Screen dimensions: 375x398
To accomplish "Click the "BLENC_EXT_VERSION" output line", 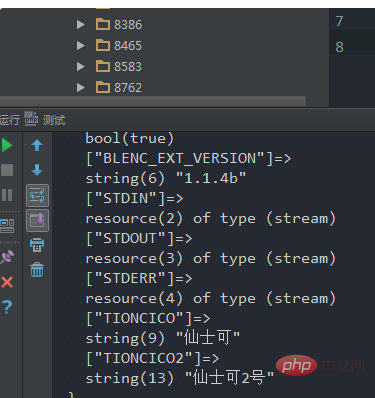I will pyautogui.click(x=188, y=158).
